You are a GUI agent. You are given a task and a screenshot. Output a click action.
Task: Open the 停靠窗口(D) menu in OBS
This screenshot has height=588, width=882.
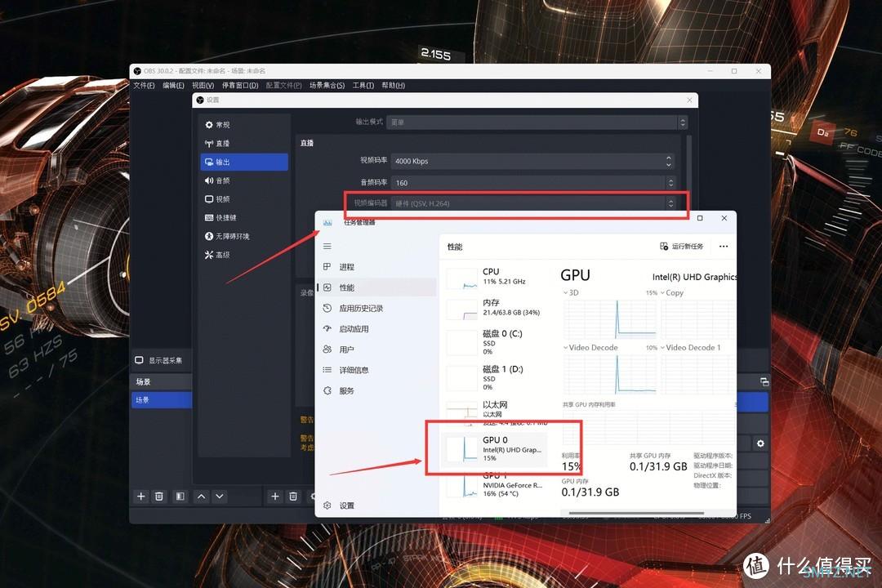240,86
